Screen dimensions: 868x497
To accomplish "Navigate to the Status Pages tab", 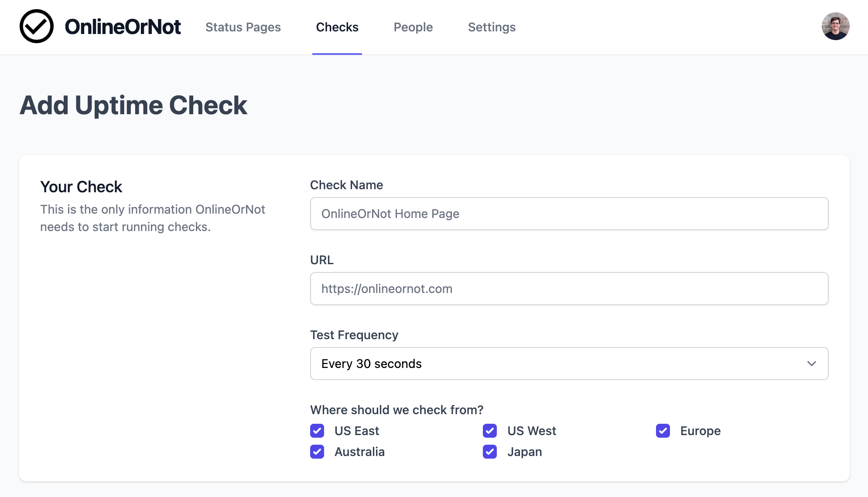I will click(x=243, y=27).
